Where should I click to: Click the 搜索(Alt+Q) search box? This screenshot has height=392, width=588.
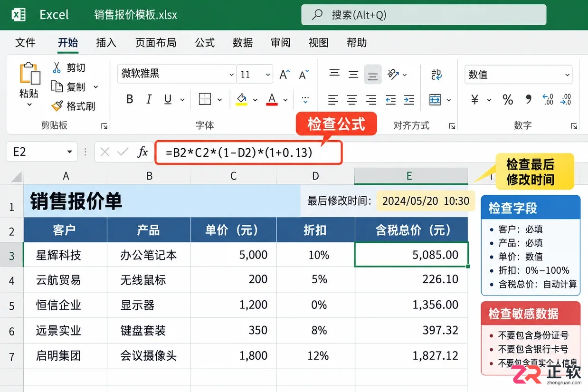(424, 15)
